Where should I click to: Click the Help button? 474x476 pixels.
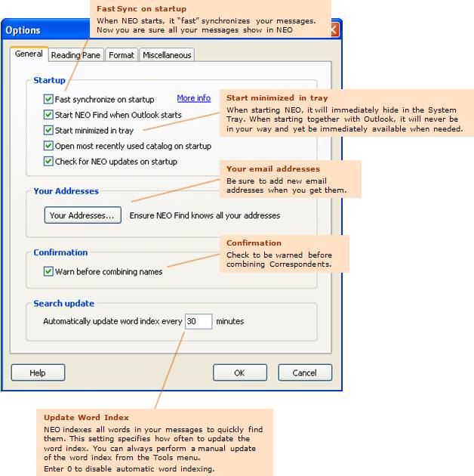38,372
